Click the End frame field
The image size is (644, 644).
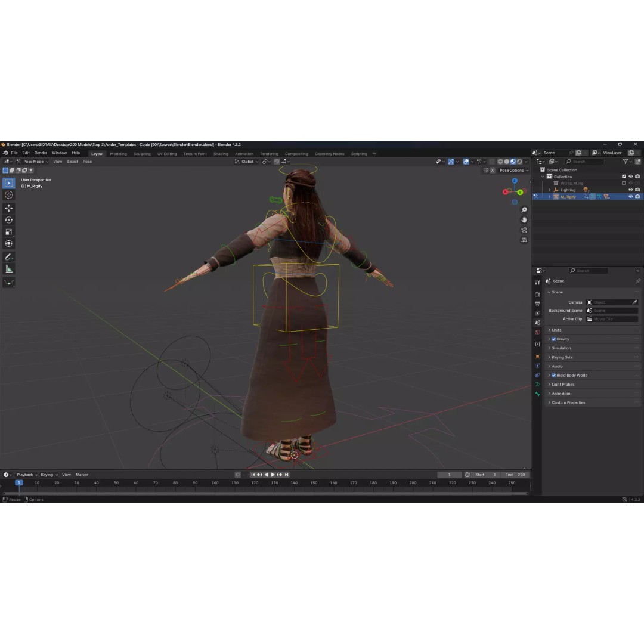click(515, 475)
